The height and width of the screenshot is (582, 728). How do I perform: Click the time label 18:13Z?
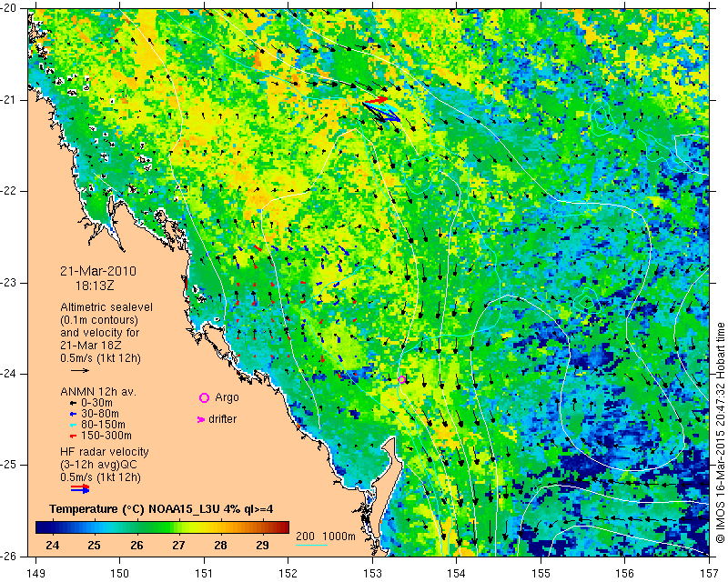click(x=95, y=286)
